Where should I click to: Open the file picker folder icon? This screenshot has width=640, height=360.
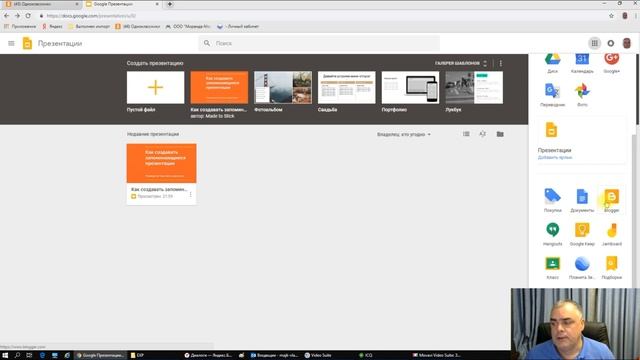pyautogui.click(x=500, y=134)
